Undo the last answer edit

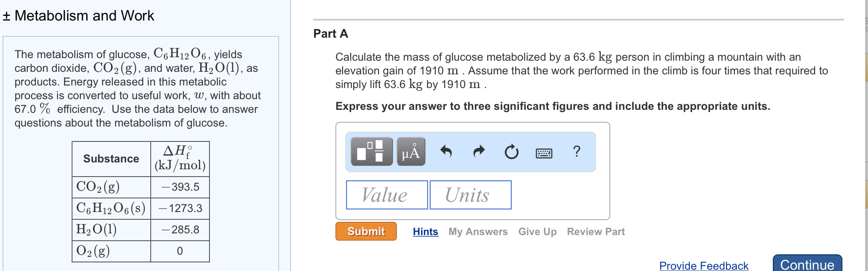(x=446, y=151)
